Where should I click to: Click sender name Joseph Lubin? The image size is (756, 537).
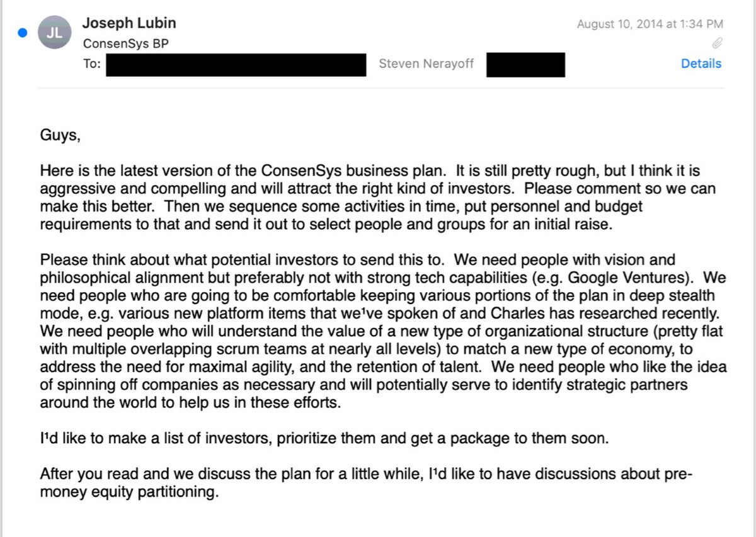coord(129,23)
